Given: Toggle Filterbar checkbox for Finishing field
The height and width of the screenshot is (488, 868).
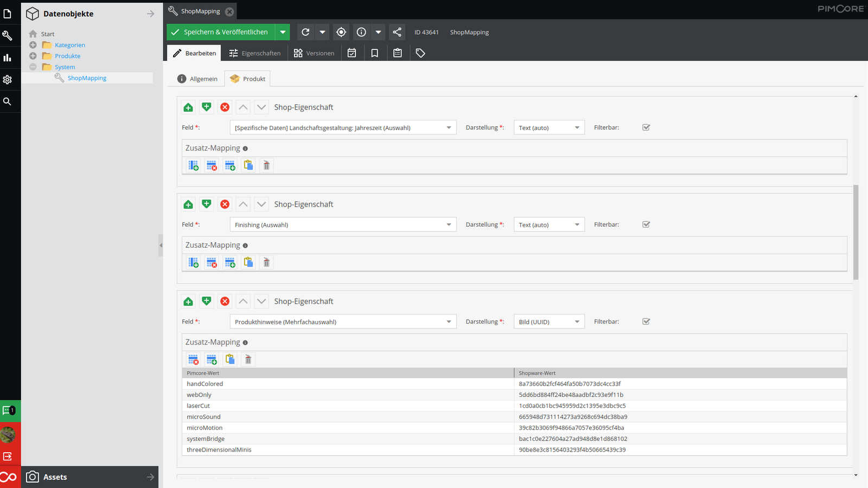Looking at the screenshot, I should click(646, 224).
